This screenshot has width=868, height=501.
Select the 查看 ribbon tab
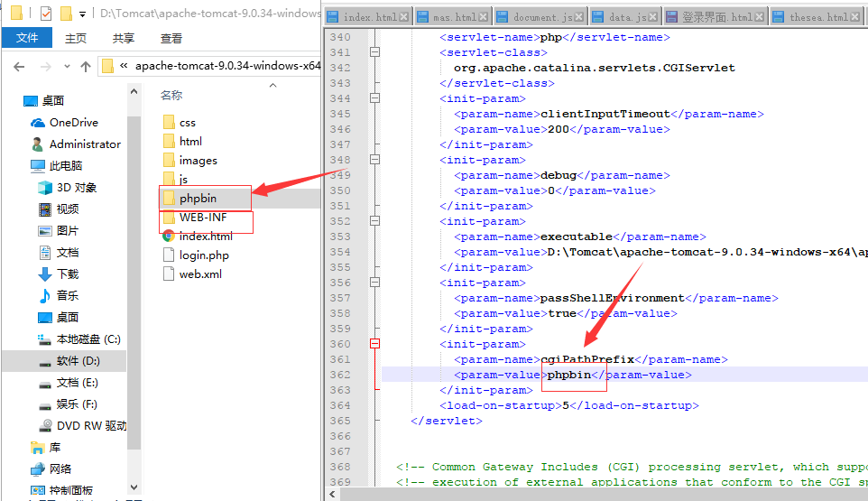(x=171, y=38)
